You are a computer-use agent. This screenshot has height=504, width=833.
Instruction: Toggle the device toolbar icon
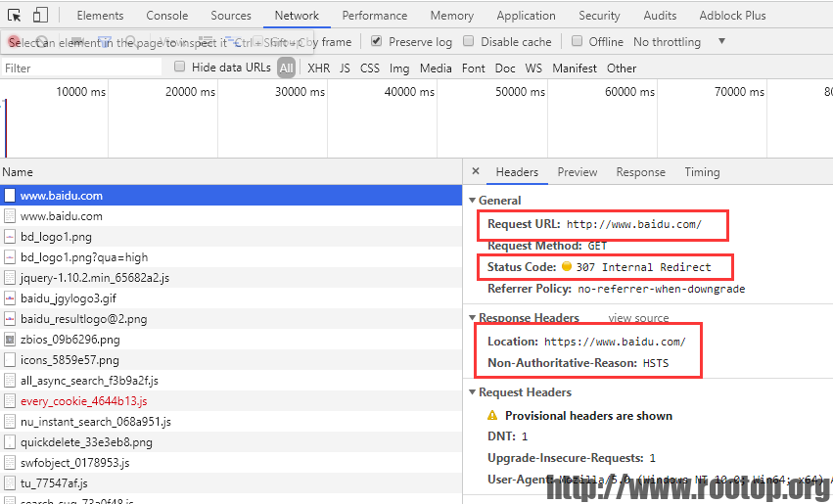click(x=40, y=15)
